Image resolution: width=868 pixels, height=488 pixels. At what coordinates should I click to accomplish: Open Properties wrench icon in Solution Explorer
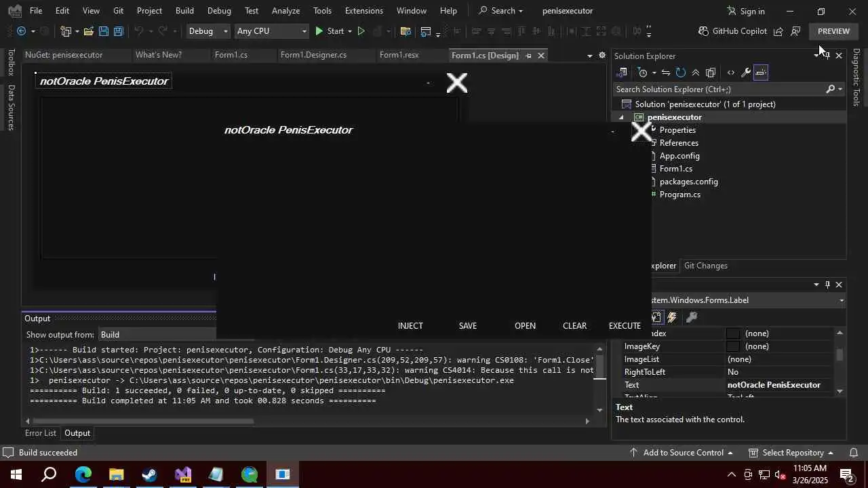pyautogui.click(x=745, y=73)
